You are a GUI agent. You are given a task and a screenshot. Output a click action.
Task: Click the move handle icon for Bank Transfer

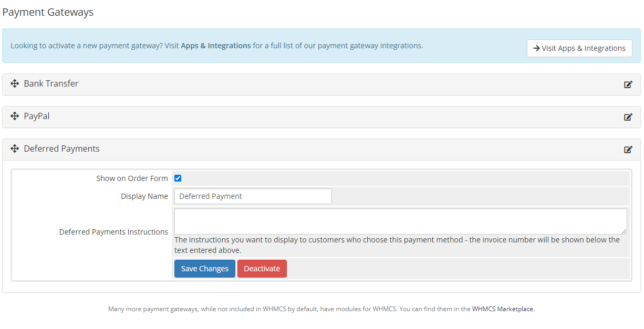[x=15, y=84]
